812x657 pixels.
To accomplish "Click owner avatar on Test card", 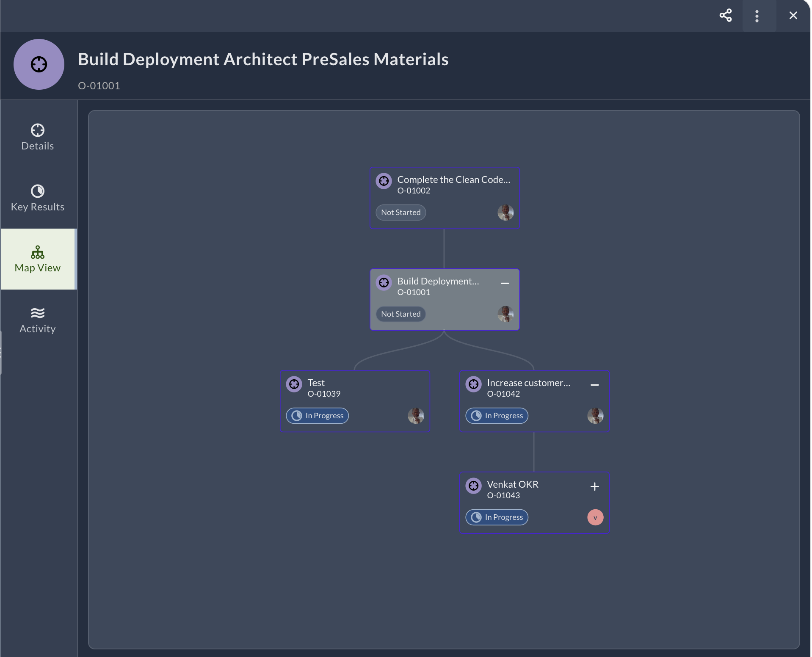I will pos(416,416).
